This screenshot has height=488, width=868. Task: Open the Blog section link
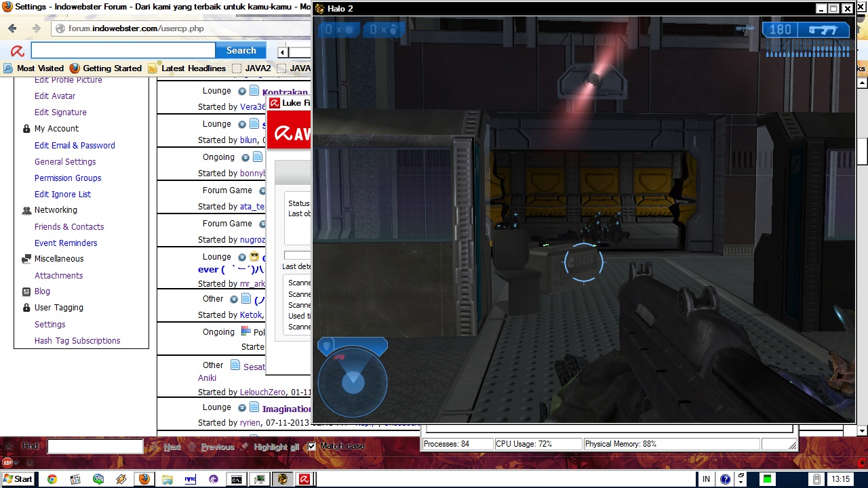pyautogui.click(x=42, y=291)
